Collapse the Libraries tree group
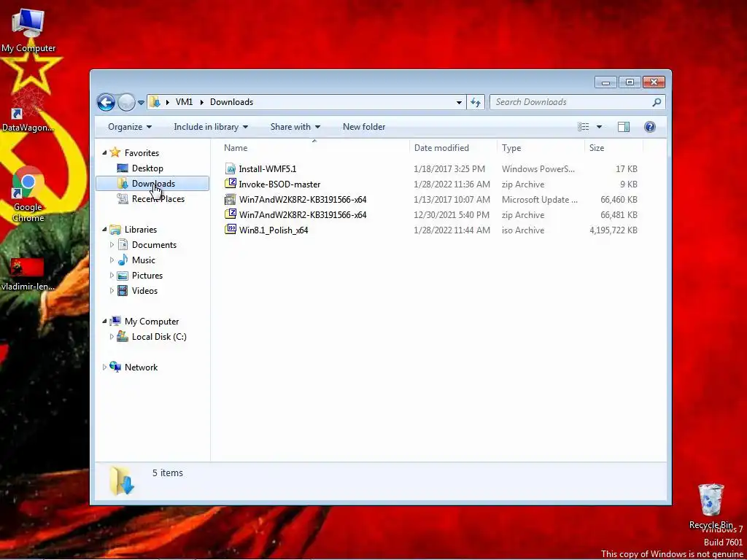 [104, 230]
